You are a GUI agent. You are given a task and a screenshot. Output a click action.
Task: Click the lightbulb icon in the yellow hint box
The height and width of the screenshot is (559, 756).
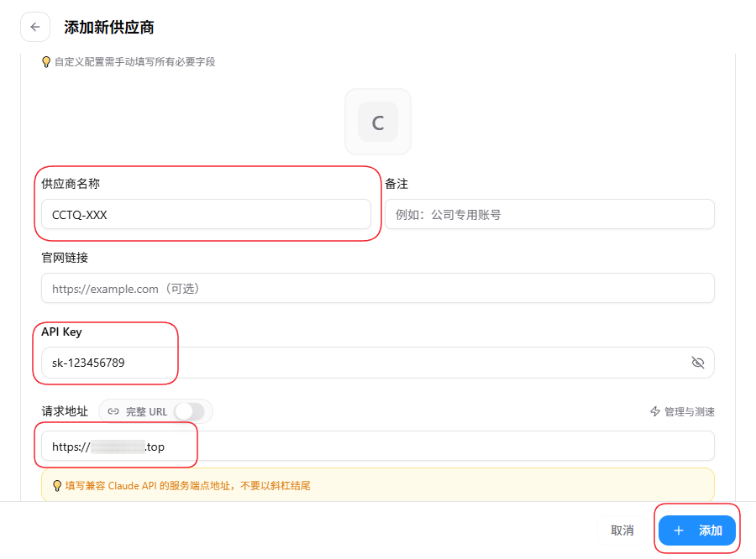pos(57,485)
